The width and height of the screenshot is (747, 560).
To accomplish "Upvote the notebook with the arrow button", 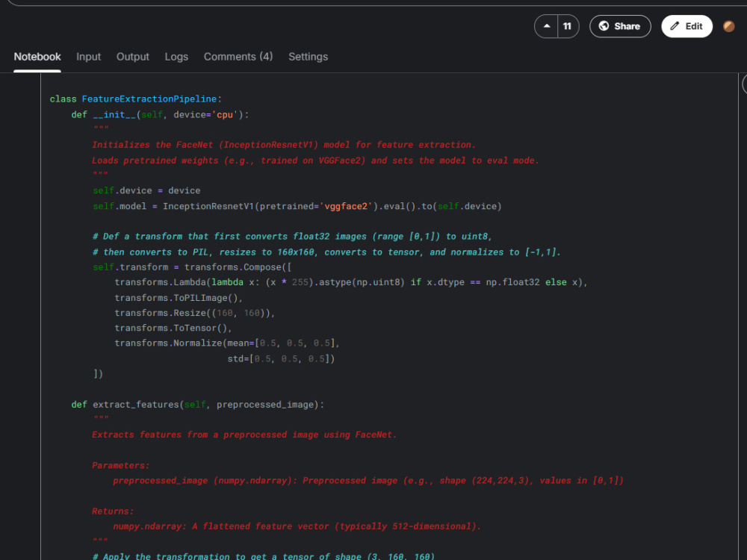I will [x=547, y=26].
